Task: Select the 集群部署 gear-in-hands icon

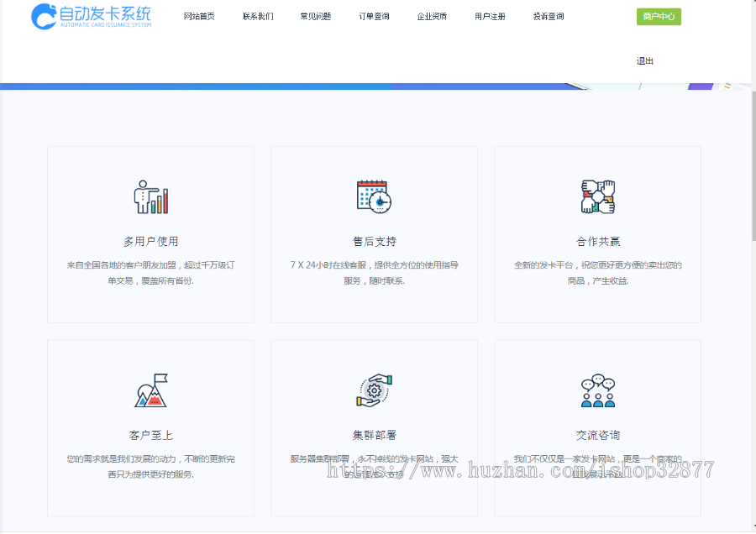Action: (x=373, y=390)
